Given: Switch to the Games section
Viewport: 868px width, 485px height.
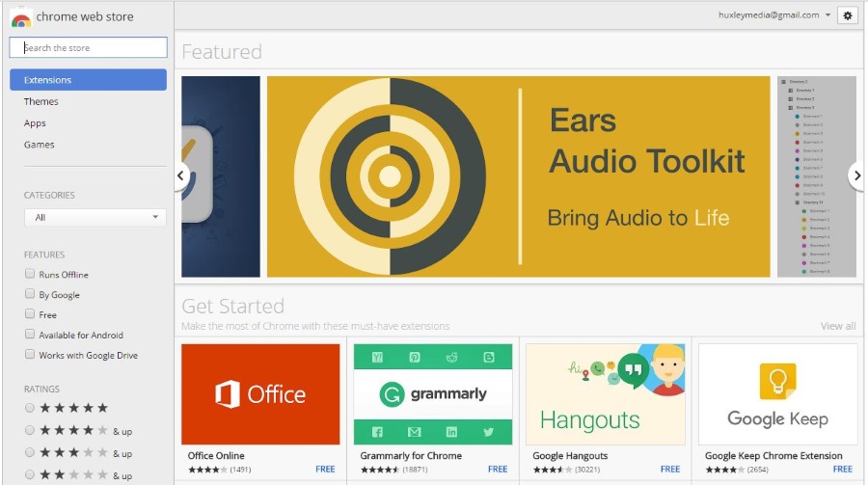Looking at the screenshot, I should [39, 145].
